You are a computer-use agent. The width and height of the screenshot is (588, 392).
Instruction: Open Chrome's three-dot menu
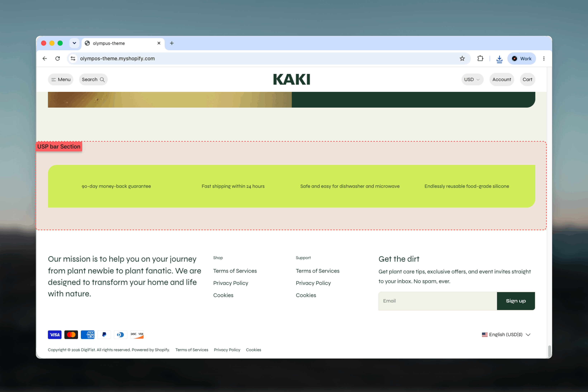tap(544, 58)
